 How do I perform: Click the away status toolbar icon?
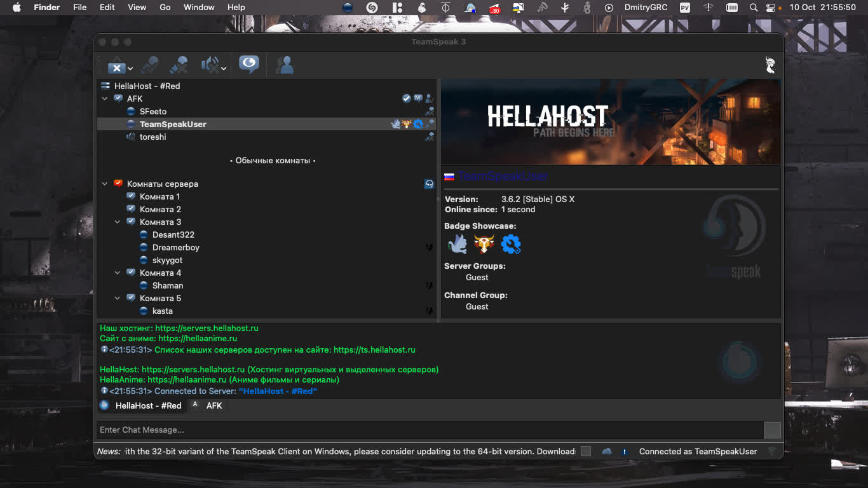pos(116,66)
